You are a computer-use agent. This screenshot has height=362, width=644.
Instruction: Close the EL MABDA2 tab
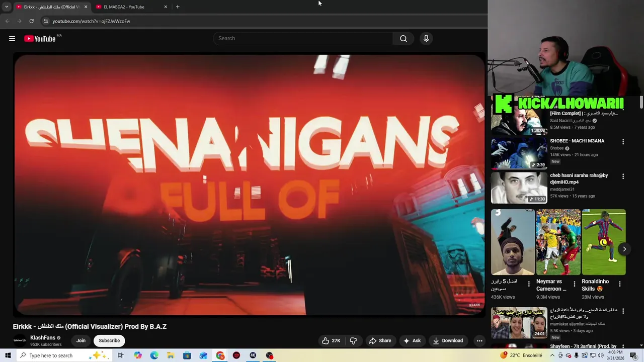(166, 7)
